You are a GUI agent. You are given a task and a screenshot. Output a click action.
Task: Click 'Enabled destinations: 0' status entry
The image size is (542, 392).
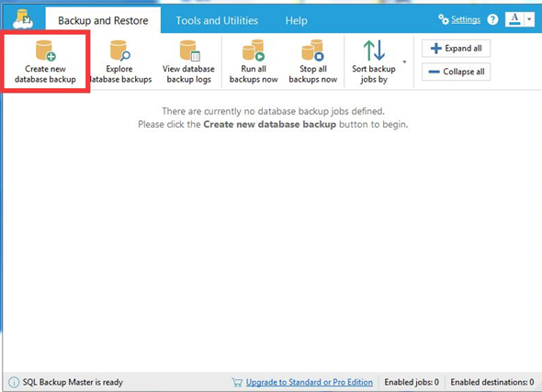coord(492,382)
